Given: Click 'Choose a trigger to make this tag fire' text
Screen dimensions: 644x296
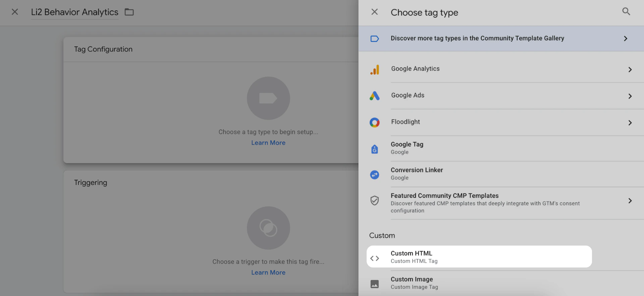Looking at the screenshot, I should pyautogui.click(x=268, y=262).
